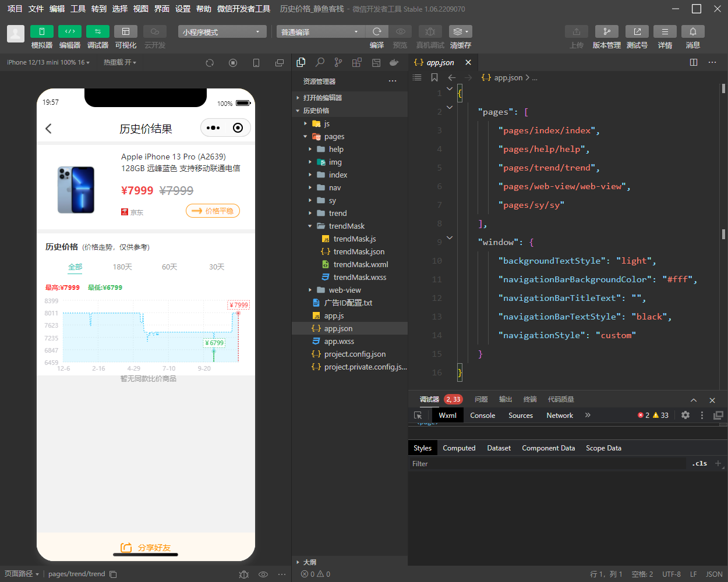Toggle the Simulator panel button
Image resolution: width=728 pixels, height=582 pixels.
pos(41,31)
